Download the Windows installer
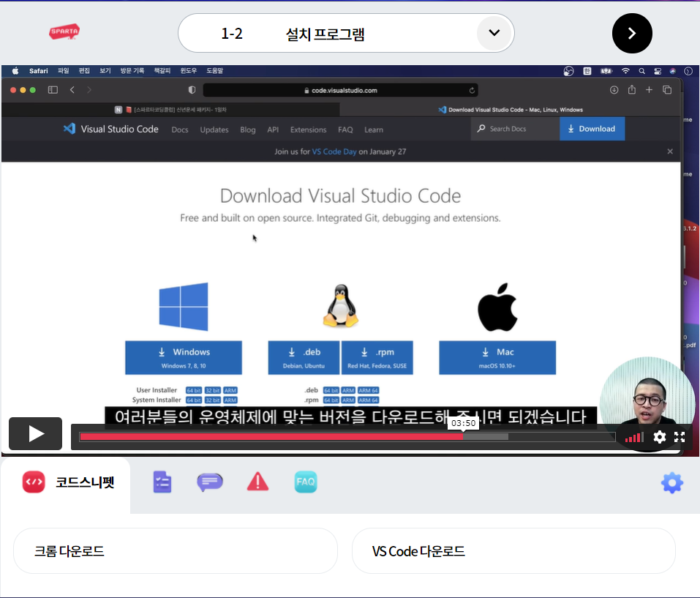Screen dimensions: 700x598 point(184,357)
